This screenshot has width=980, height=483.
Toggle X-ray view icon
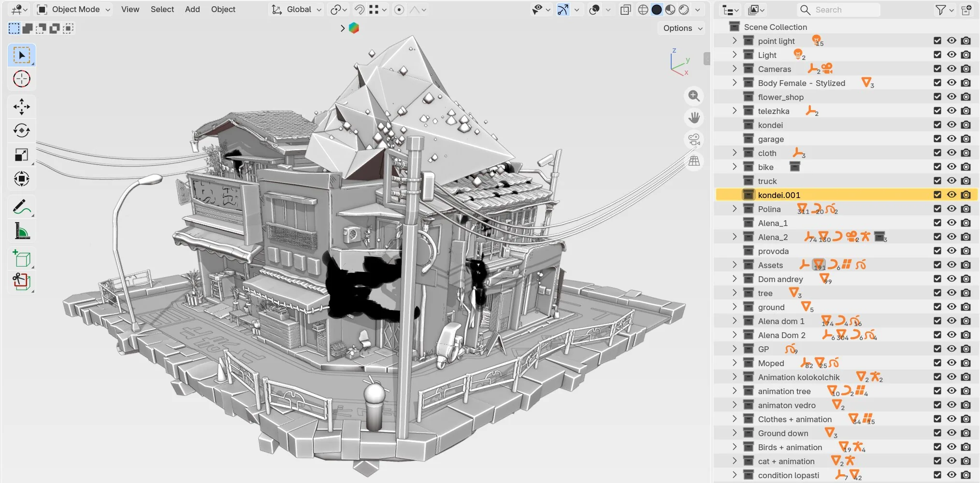click(x=625, y=10)
